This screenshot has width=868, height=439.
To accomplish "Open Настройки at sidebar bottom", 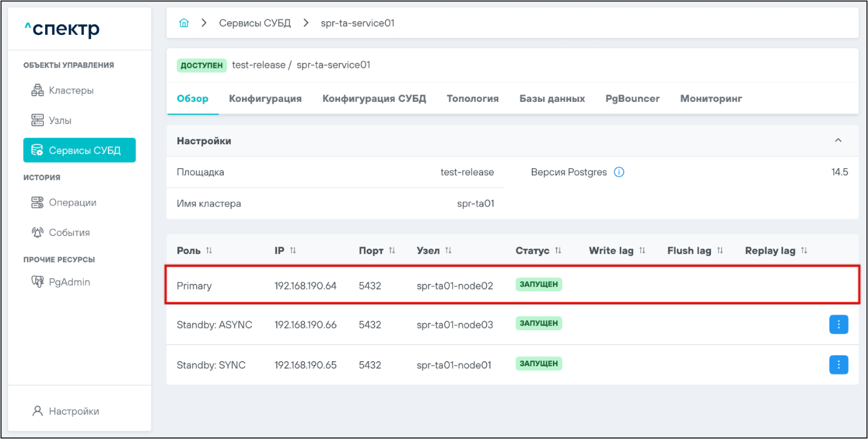I will (73, 411).
